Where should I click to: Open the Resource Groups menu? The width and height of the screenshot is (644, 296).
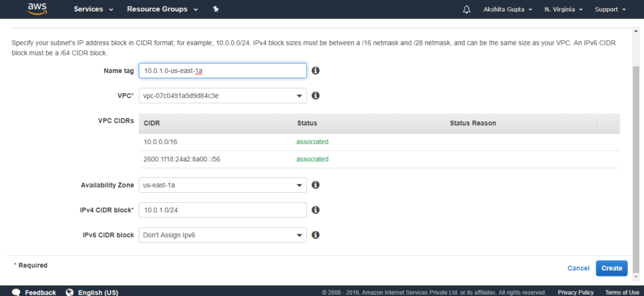(x=162, y=9)
